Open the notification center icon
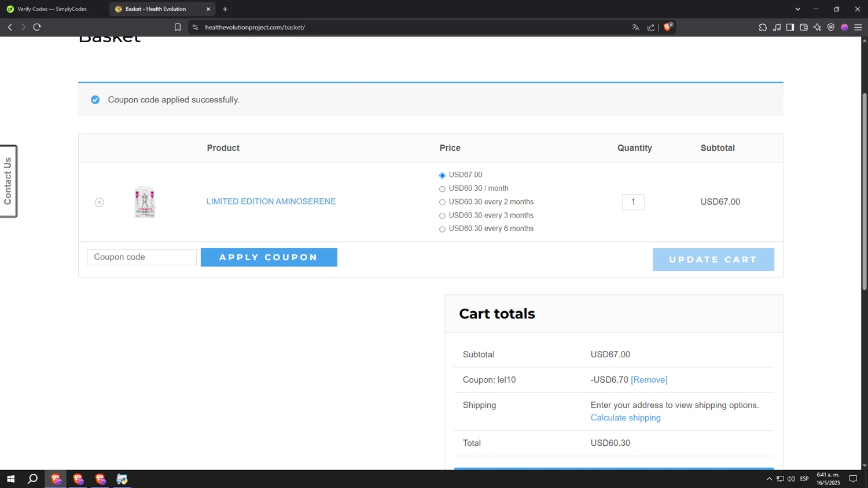The image size is (868, 488). [853, 479]
